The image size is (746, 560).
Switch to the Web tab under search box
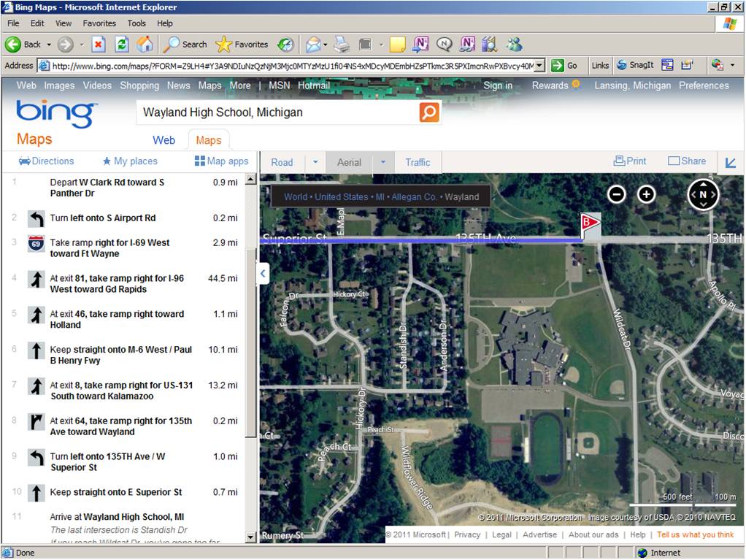click(x=164, y=140)
